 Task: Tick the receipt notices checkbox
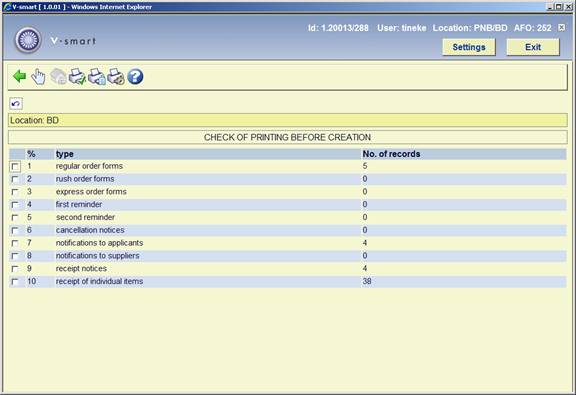coord(15,269)
